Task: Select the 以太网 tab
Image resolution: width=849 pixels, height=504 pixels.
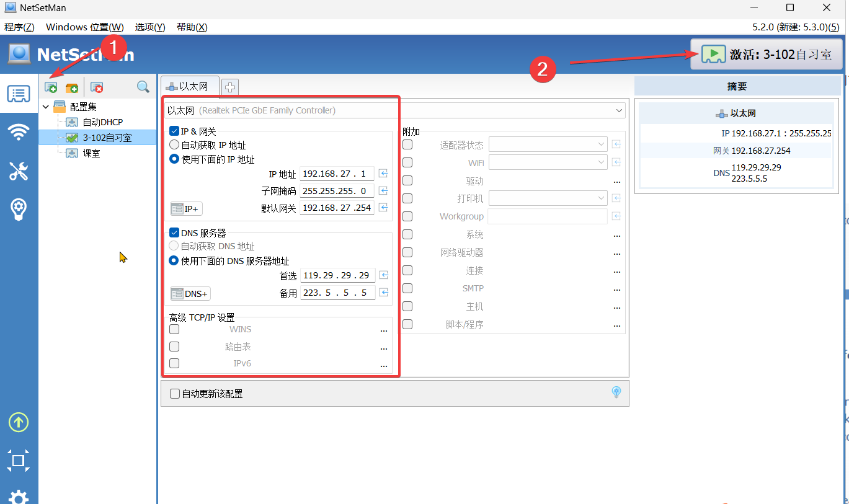Action: [x=190, y=87]
